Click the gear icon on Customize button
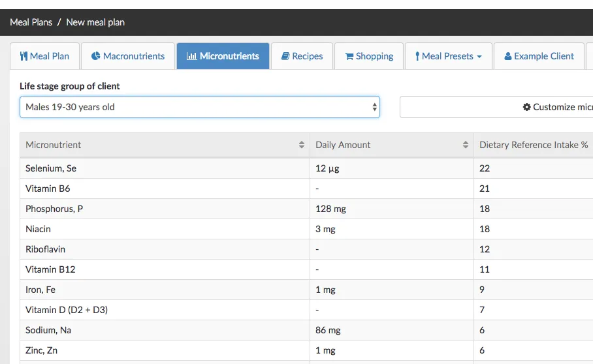 pyautogui.click(x=526, y=107)
